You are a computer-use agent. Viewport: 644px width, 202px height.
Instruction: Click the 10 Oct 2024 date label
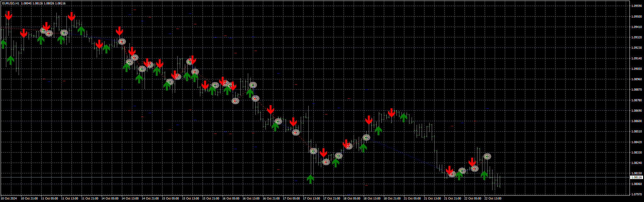coord(9,199)
